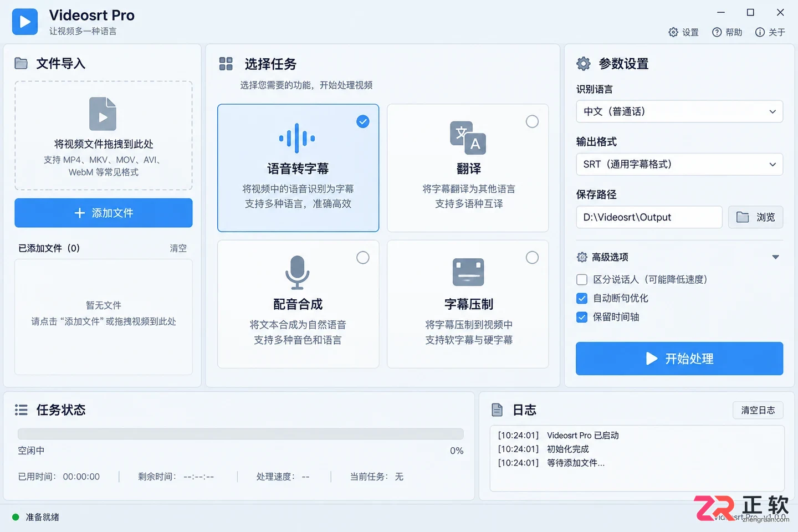Select the 配音合成 task radio button

(363, 258)
